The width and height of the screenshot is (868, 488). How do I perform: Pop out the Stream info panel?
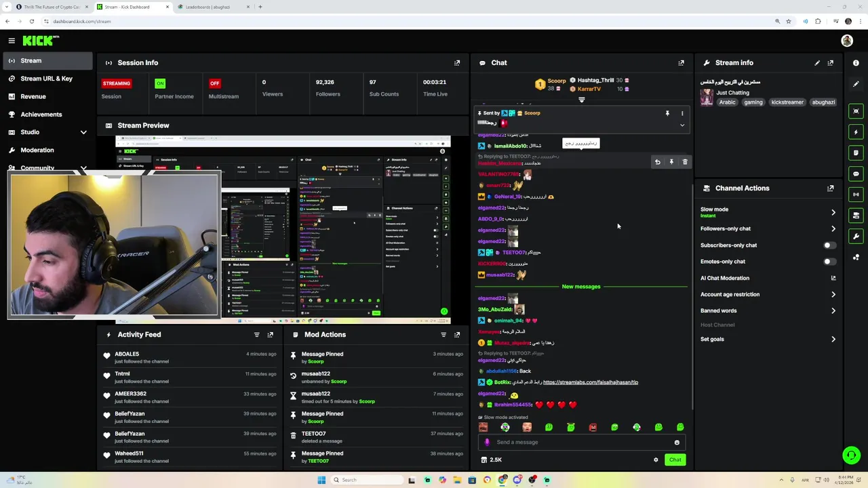click(x=831, y=62)
